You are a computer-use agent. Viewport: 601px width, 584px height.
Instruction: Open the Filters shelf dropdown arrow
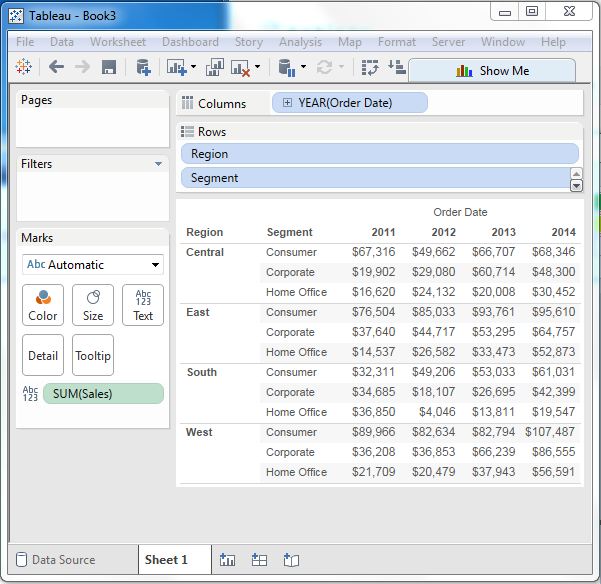tap(158, 164)
